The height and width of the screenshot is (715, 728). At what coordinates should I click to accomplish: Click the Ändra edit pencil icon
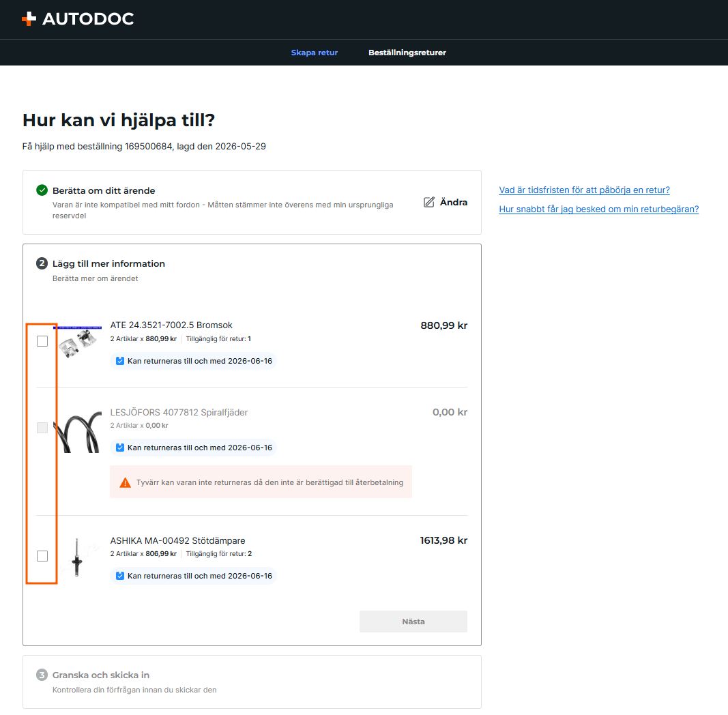[x=429, y=202]
